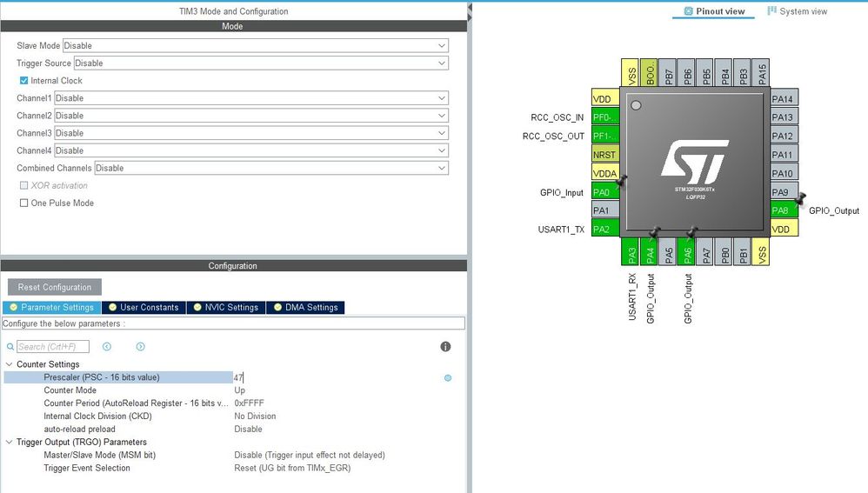The width and height of the screenshot is (868, 493).
Task: Select pin PB0 at chip bottom
Action: pos(724,252)
